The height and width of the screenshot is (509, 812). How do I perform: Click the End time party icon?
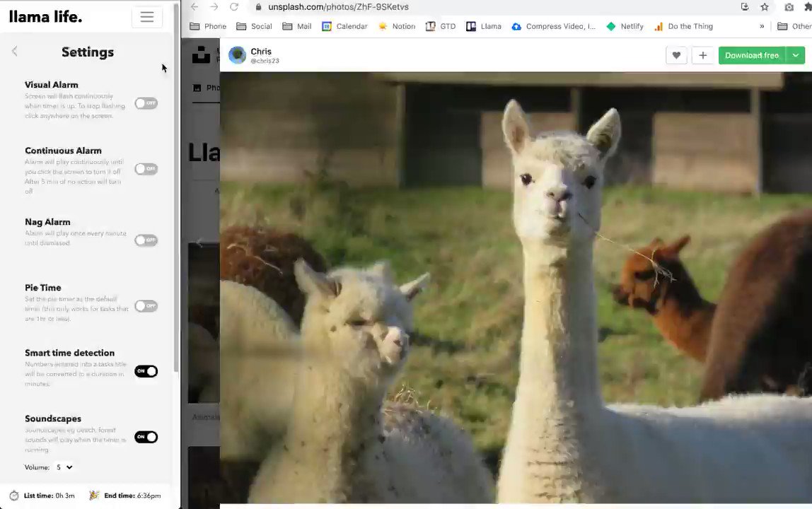pos(94,496)
